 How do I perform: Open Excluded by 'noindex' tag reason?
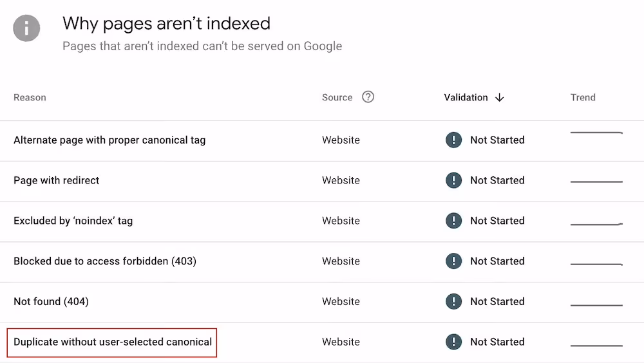tap(73, 221)
